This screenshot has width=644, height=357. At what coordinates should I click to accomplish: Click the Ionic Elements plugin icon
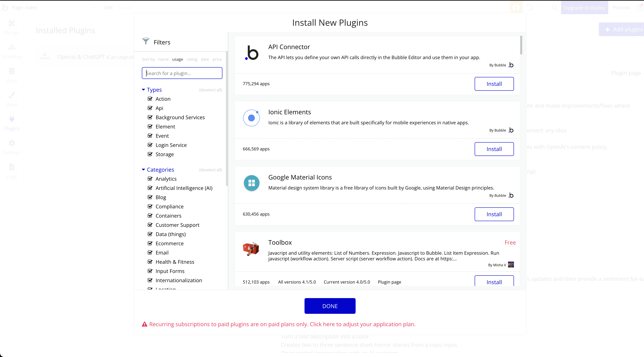(251, 118)
